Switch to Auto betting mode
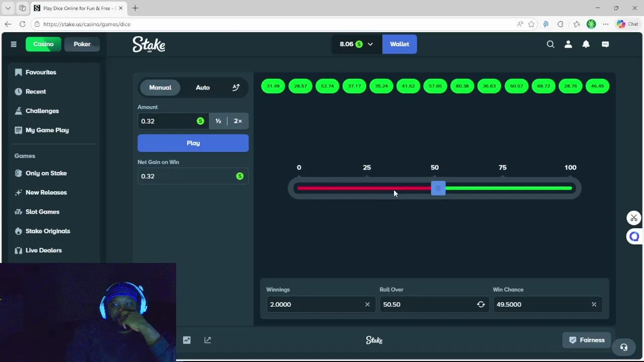The width and height of the screenshot is (644, 362). click(x=203, y=87)
